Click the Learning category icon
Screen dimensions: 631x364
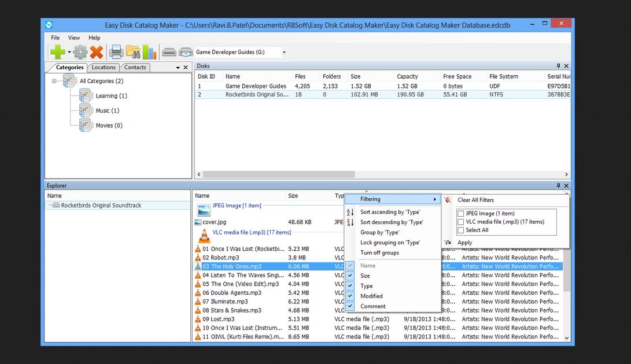tap(86, 96)
